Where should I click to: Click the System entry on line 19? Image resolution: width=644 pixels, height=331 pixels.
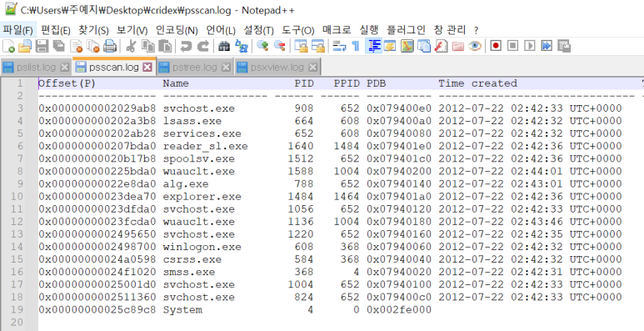coord(182,309)
